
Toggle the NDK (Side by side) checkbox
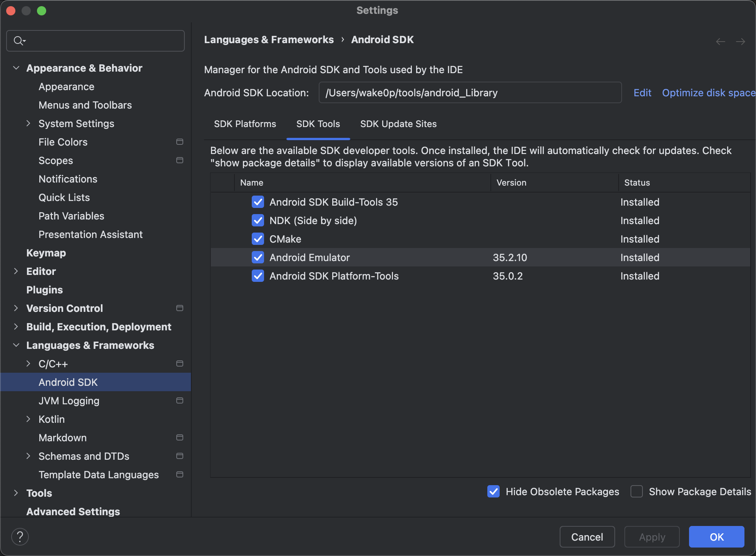click(258, 220)
